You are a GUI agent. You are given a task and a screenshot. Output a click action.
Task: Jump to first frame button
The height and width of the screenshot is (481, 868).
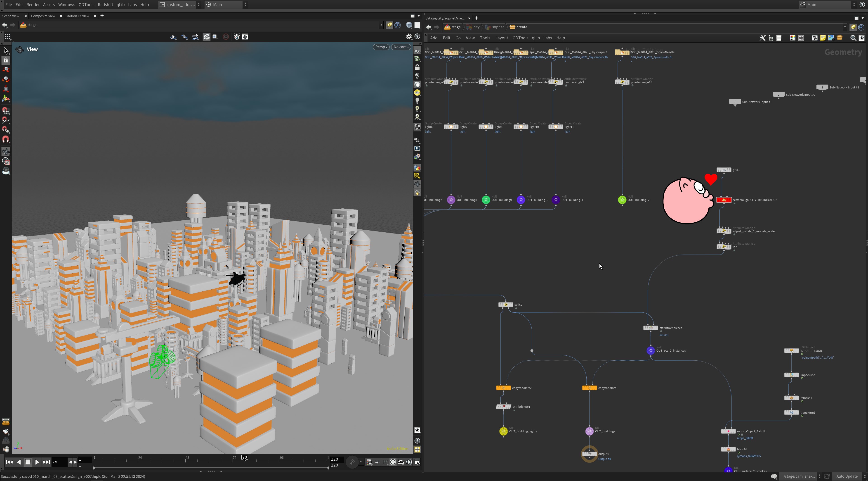pos(9,462)
